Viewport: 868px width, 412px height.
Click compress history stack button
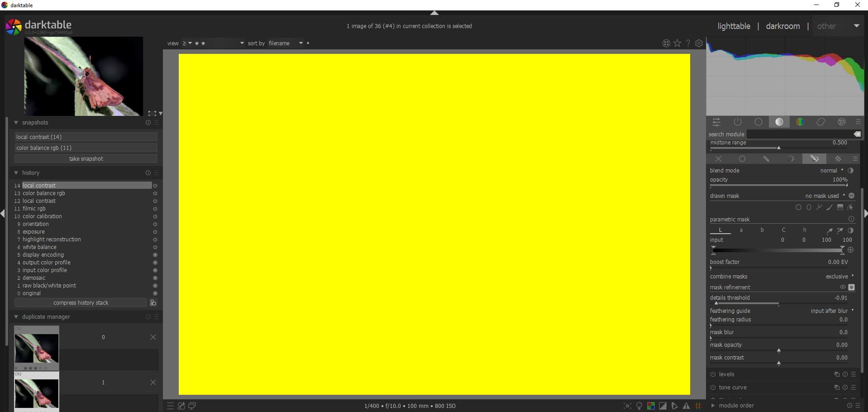click(x=81, y=303)
